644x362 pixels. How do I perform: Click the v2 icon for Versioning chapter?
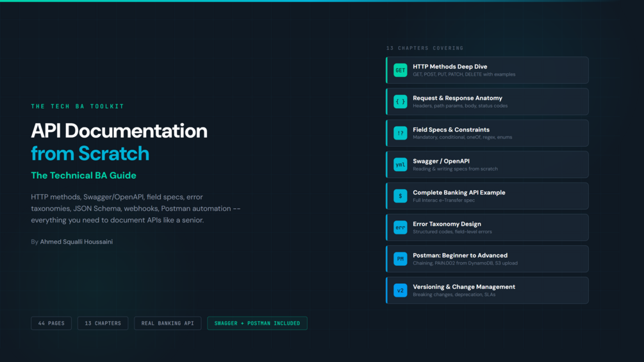400,291
